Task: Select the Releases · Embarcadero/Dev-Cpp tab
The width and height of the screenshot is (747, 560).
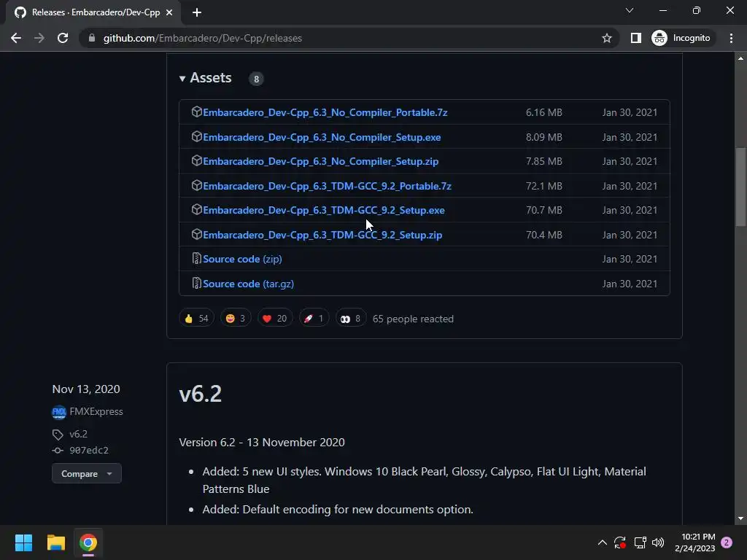Action: click(94, 12)
